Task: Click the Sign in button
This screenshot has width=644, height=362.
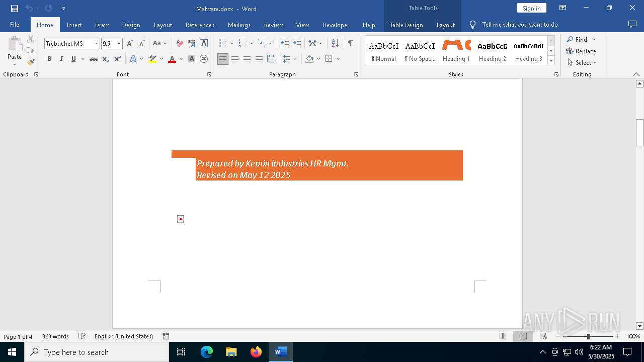Action: pyautogui.click(x=531, y=8)
